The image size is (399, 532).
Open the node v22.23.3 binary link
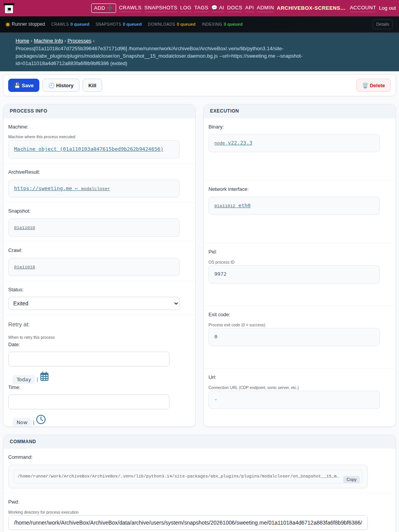pyautogui.click(x=233, y=143)
